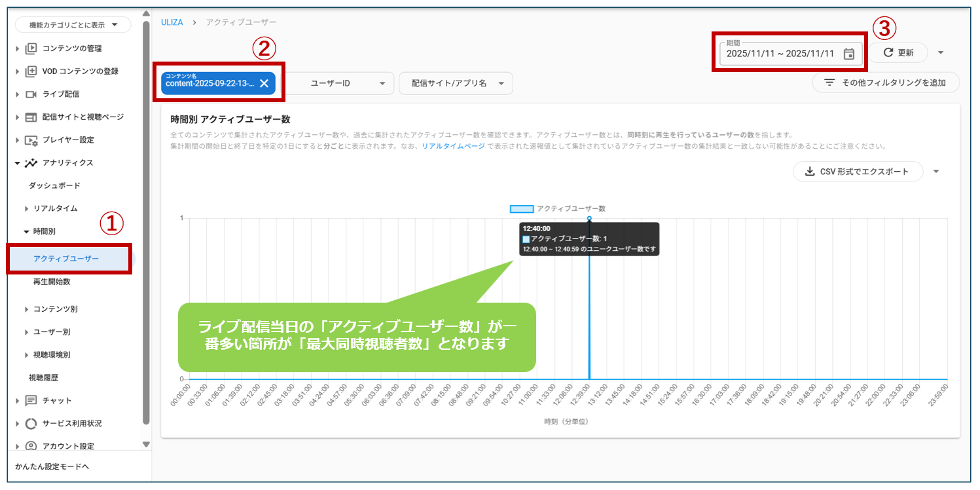The image size is (980, 490).
Task: Remove the content name filter chip
Action: click(x=264, y=83)
